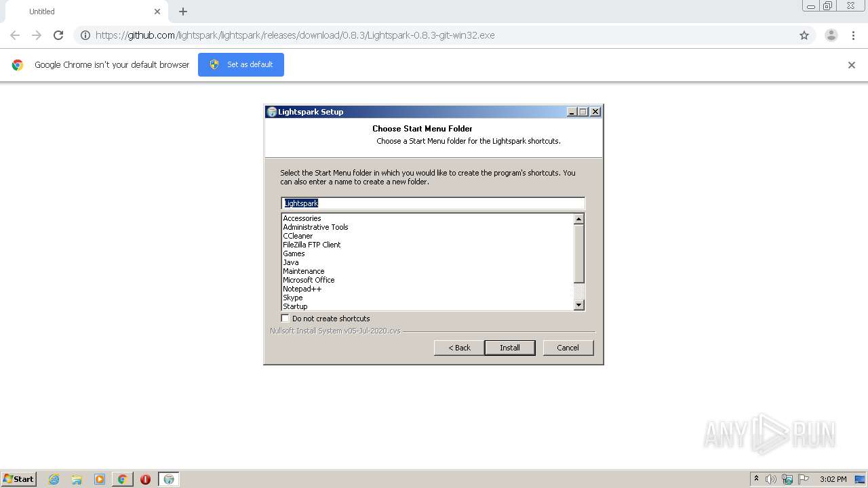The height and width of the screenshot is (488, 868).
Task: Open the Action Center flag icon
Action: tap(804, 479)
